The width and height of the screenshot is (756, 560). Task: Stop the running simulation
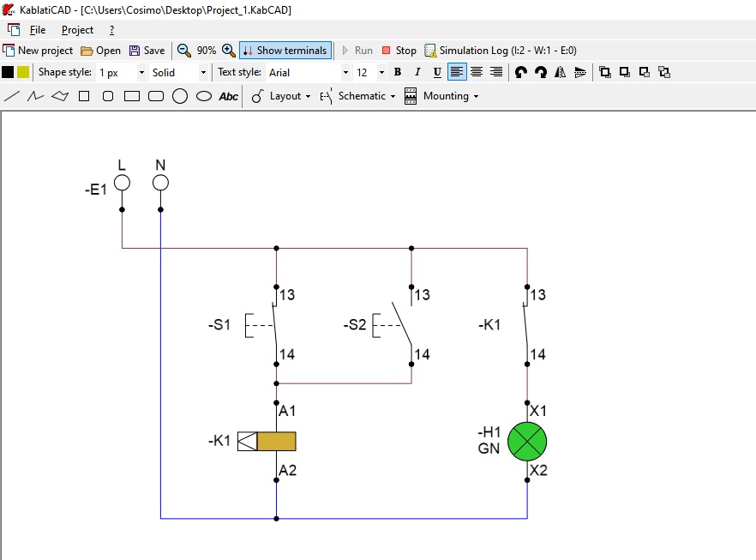[399, 51]
